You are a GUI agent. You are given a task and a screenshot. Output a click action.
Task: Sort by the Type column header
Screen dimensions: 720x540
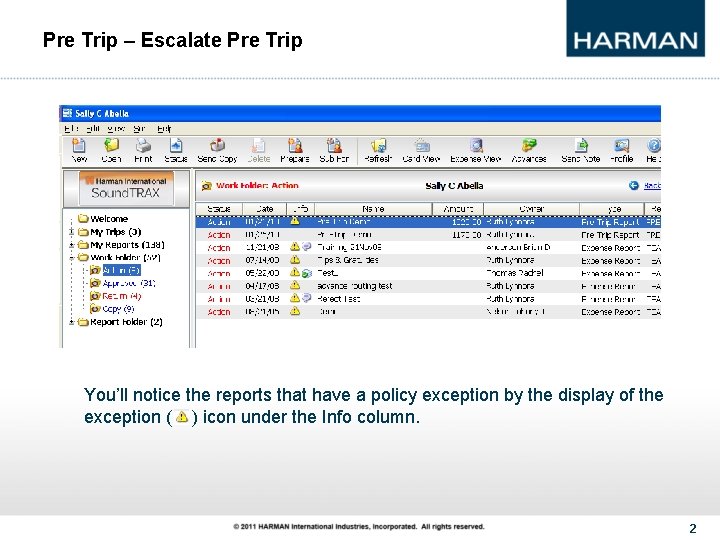pos(612,209)
